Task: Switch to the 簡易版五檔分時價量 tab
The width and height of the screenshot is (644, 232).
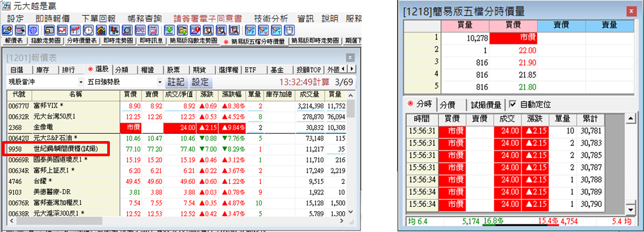Action: coord(255,41)
